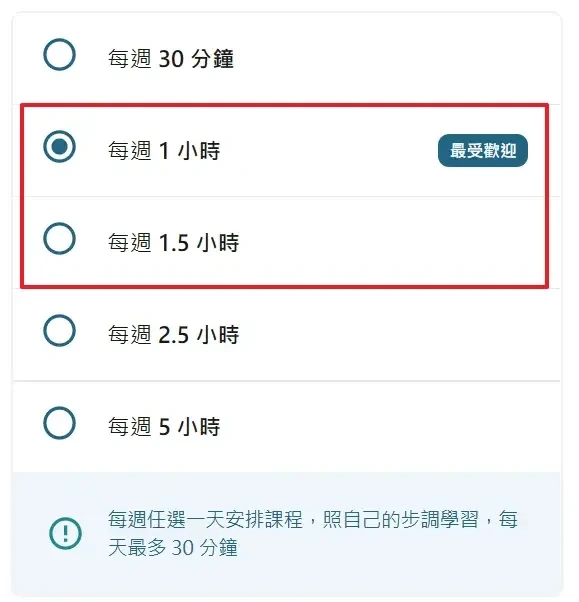Click the 最受歡迎 badge

click(x=483, y=150)
